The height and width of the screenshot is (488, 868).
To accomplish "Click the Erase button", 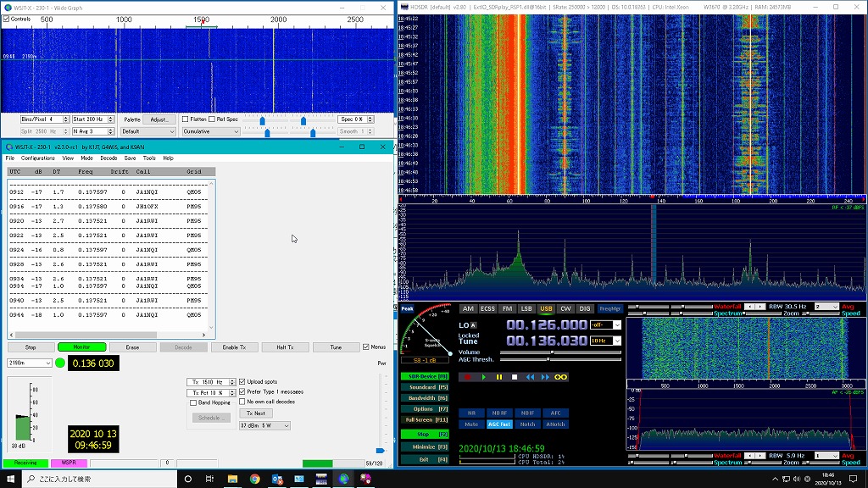I will 132,347.
